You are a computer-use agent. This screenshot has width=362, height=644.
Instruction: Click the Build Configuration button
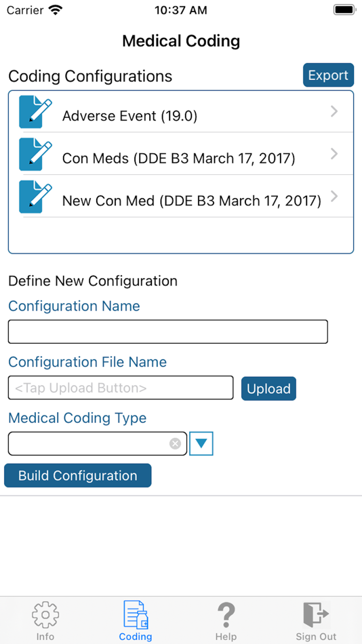click(78, 476)
